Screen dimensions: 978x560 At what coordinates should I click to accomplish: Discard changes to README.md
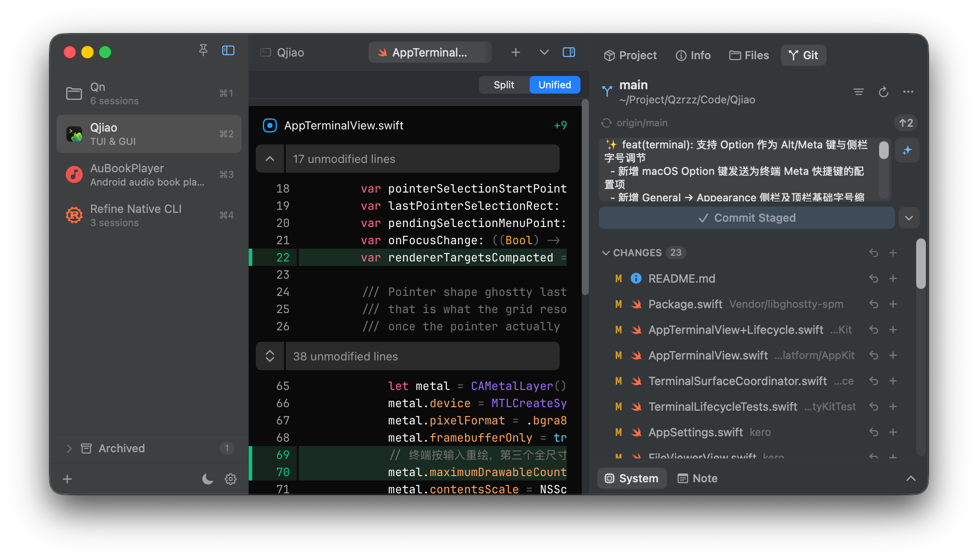[x=873, y=278]
